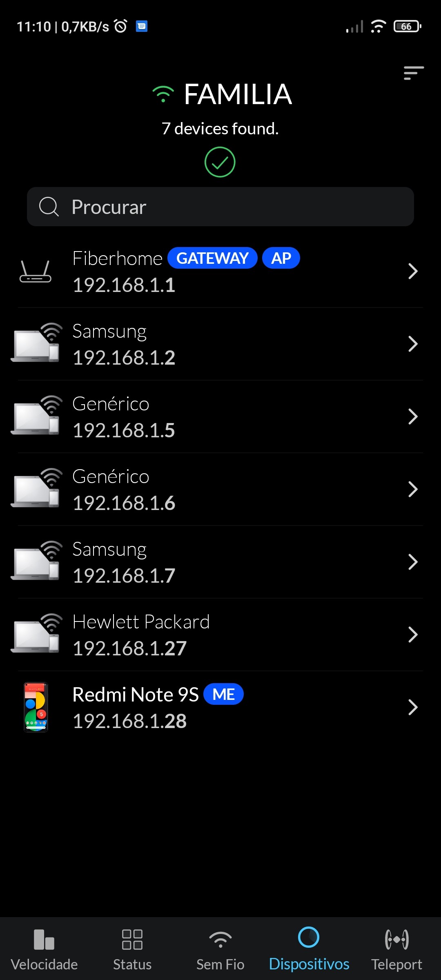Expand Fiberhome gateway details chevron
The height and width of the screenshot is (980, 441).
click(413, 272)
